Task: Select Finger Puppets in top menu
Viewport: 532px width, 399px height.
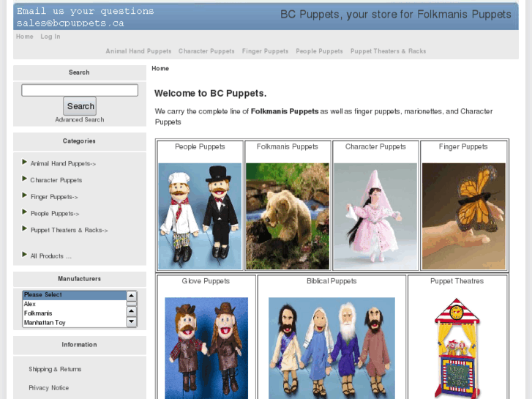Action: [265, 51]
